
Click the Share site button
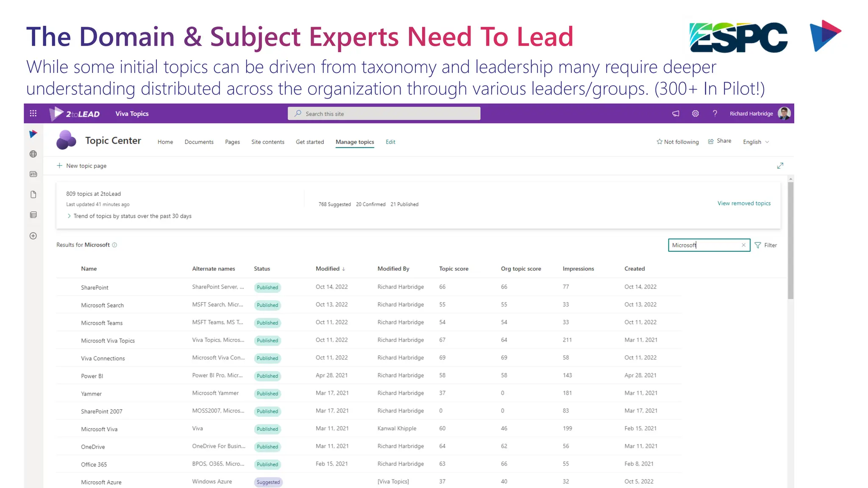(720, 141)
